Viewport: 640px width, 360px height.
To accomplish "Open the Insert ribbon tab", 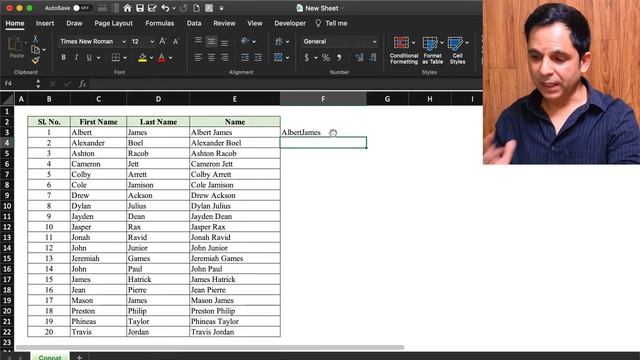I will (x=45, y=23).
